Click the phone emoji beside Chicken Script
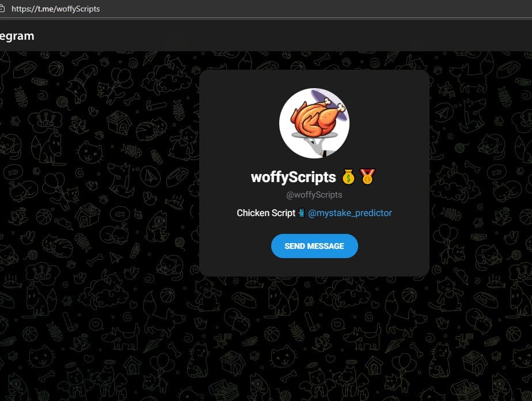 point(301,213)
